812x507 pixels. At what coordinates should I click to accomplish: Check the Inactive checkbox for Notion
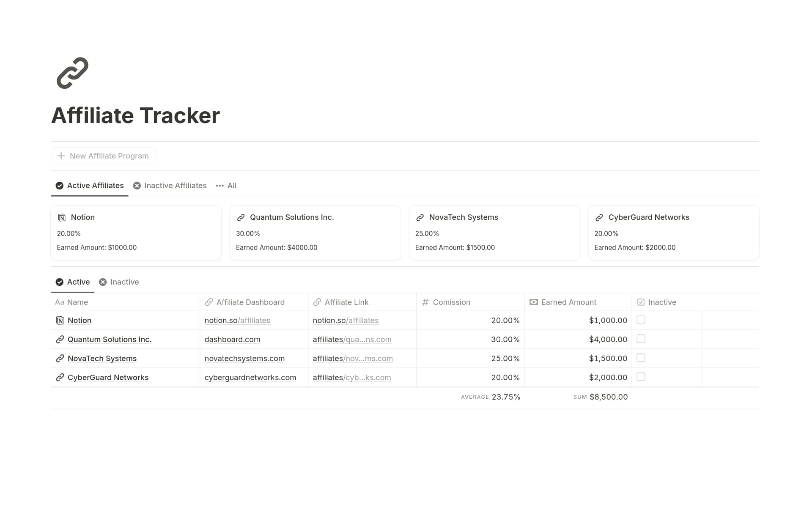pyautogui.click(x=641, y=320)
